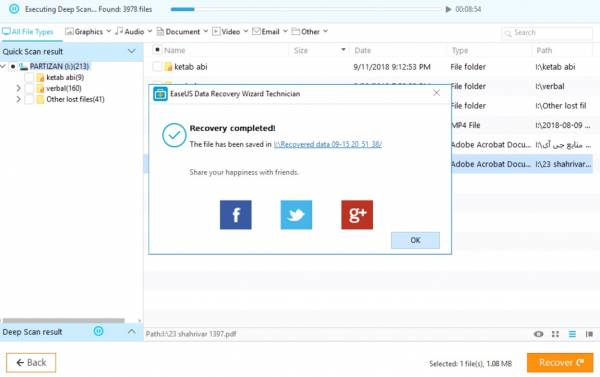The width and height of the screenshot is (600, 377).
Task: Expand the Graphics dropdown arrow
Action: [x=109, y=31]
